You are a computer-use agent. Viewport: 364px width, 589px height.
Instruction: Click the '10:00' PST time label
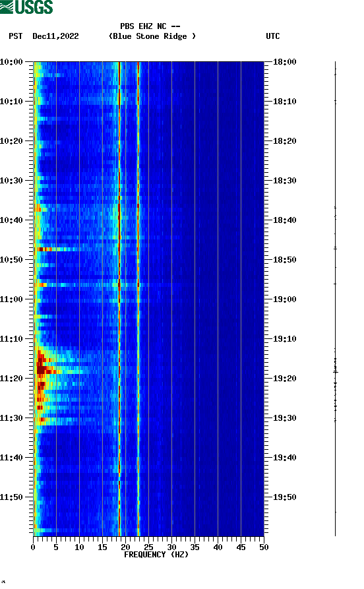[x=11, y=61]
